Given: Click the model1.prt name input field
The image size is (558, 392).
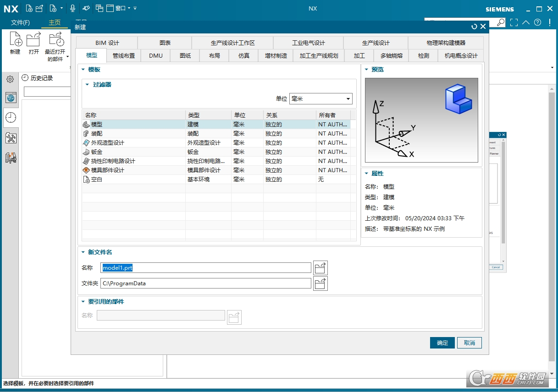Looking at the screenshot, I should (206, 268).
